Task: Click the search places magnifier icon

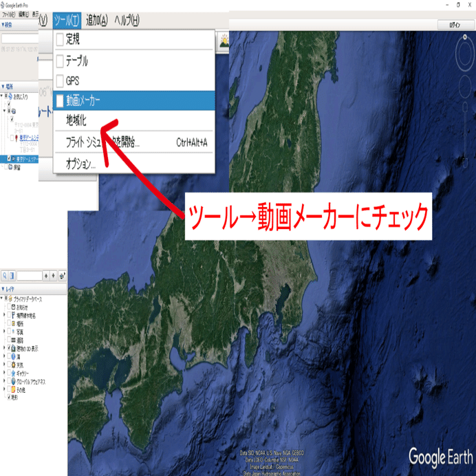Action: tap(5, 276)
